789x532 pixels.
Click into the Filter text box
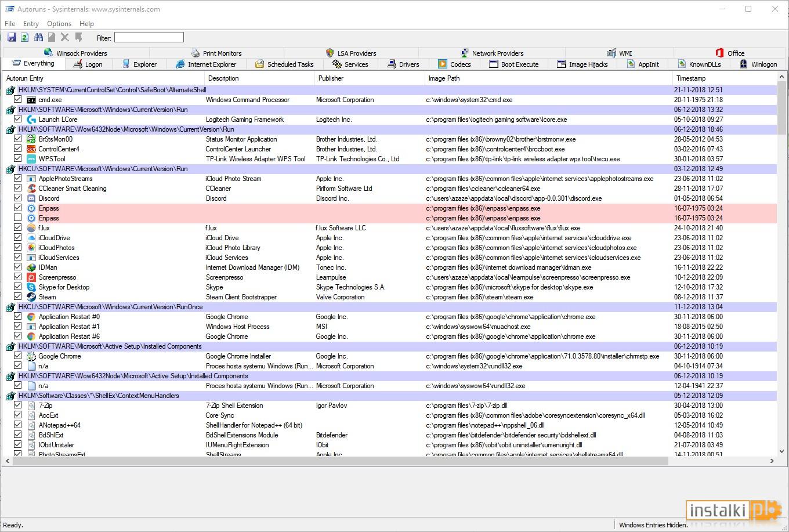[149, 38]
